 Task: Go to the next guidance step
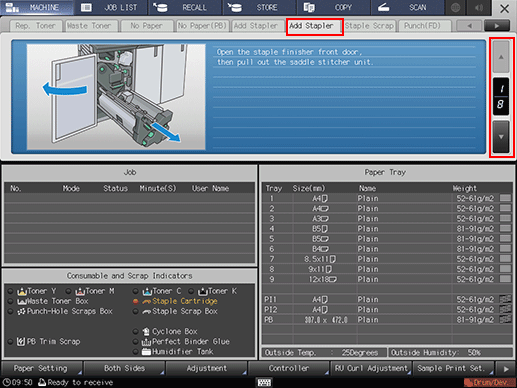click(501, 137)
